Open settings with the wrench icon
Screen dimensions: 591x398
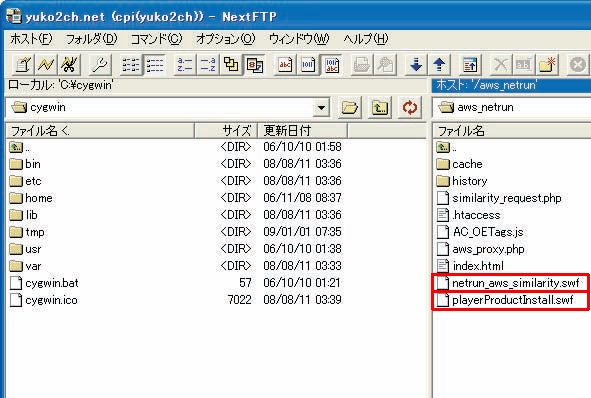[x=100, y=65]
